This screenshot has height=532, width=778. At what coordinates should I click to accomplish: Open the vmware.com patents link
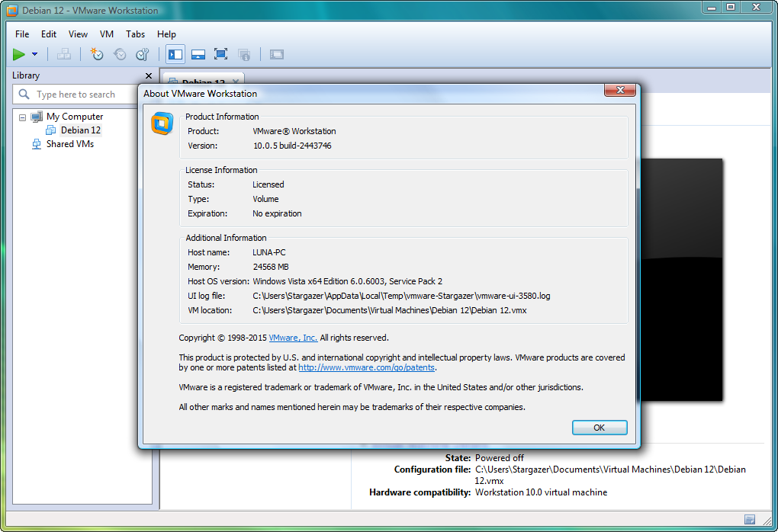366,367
